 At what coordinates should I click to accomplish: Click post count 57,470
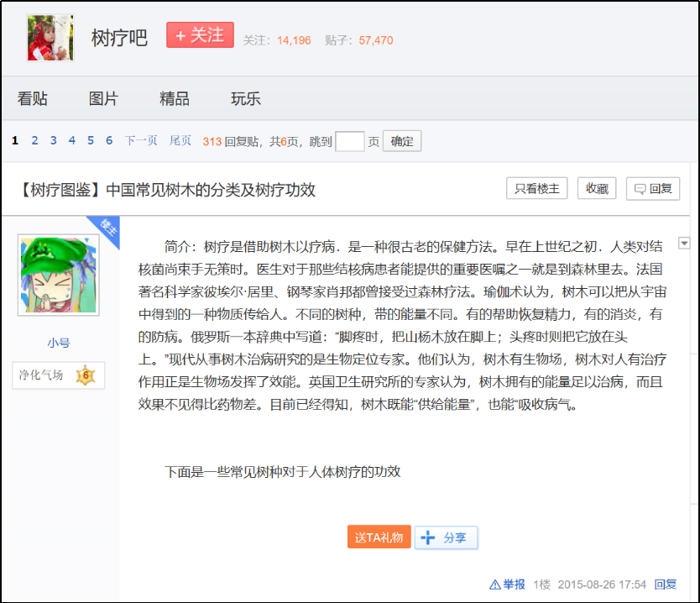[376, 40]
